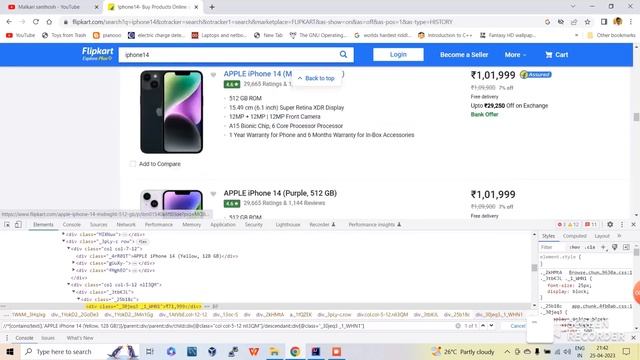Screen dimensions: 640x360
Task: Select the div._25b18c breadcrumb item
Action: 456,315
